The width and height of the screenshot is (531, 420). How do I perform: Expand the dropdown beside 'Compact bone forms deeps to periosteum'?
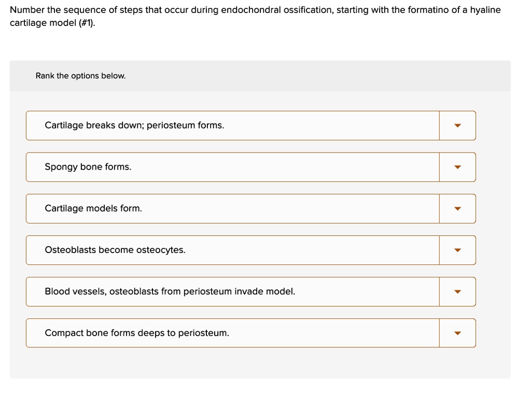point(457,333)
